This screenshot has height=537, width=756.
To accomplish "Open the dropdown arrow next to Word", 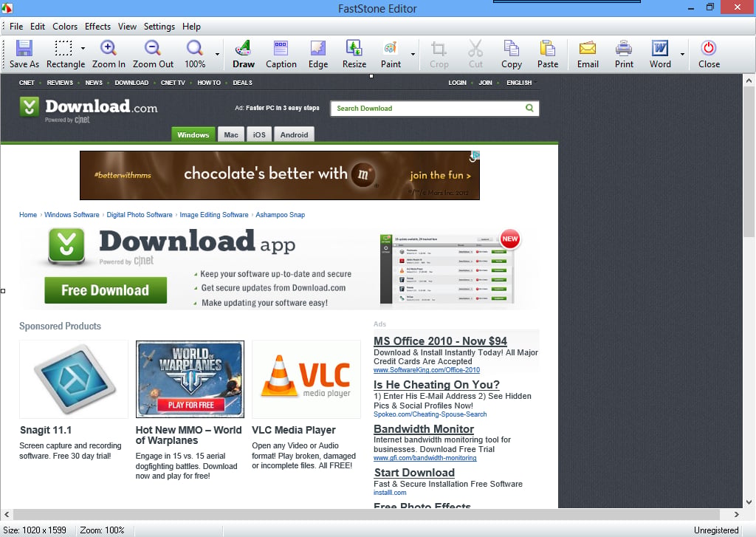I will (x=682, y=54).
